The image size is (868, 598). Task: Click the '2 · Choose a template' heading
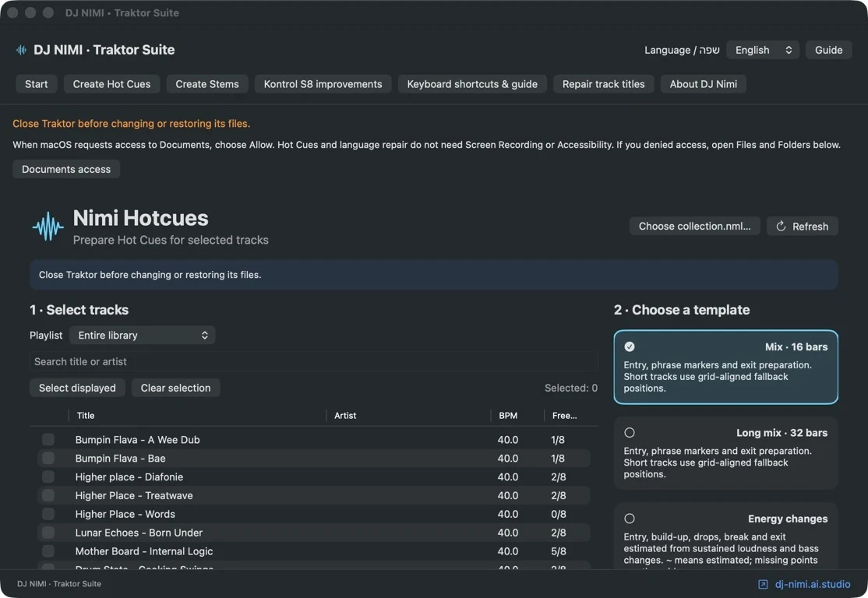[x=682, y=310]
